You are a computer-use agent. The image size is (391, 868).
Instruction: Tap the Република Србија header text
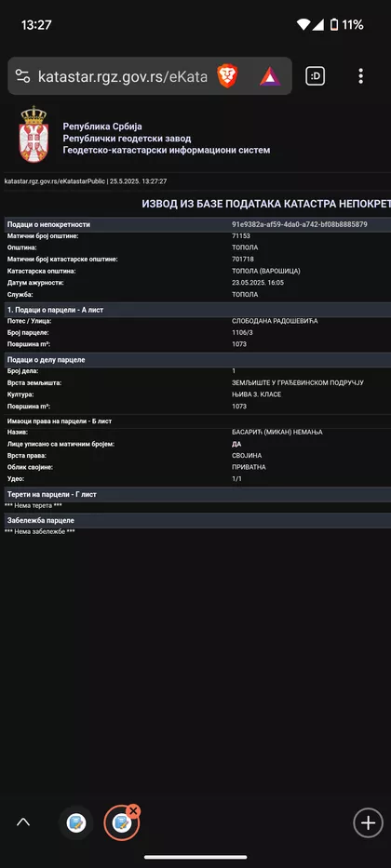pyautogui.click(x=102, y=127)
